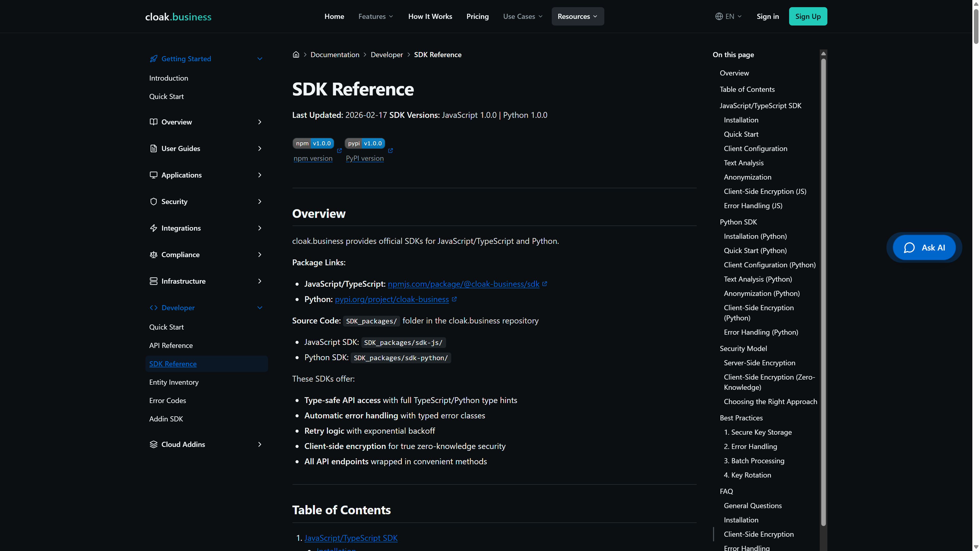The image size is (980, 551).
Task: Open the Ask AI assistant button
Action: click(924, 247)
